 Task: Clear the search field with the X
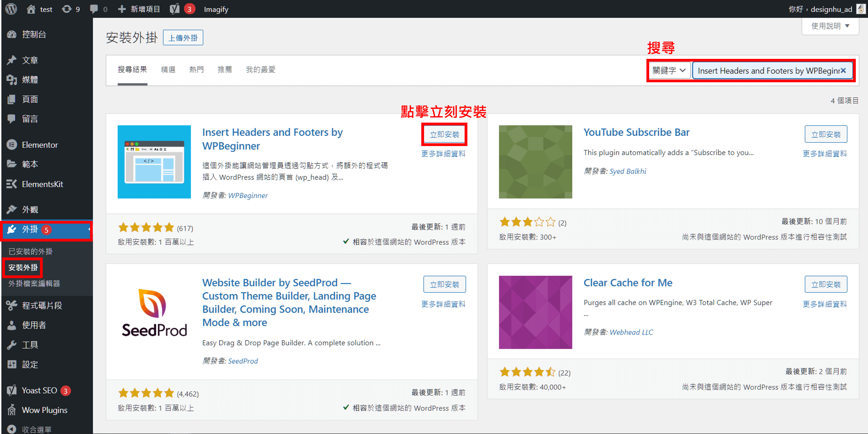coord(843,71)
